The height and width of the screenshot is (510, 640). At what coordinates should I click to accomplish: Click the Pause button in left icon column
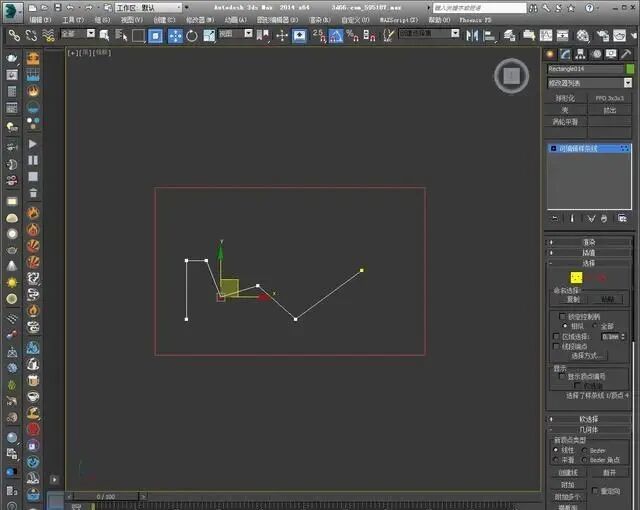[33, 160]
